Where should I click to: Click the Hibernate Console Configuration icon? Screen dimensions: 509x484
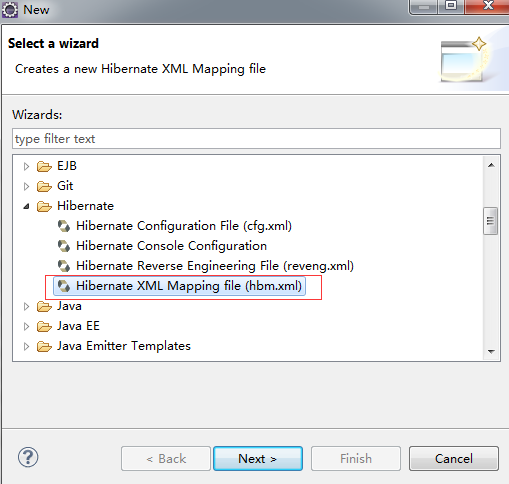(x=64, y=246)
